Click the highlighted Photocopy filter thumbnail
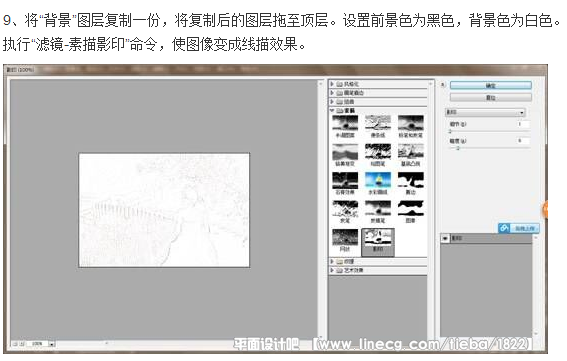Image resolution: width=567 pixels, height=361 pixels. pos(378,242)
